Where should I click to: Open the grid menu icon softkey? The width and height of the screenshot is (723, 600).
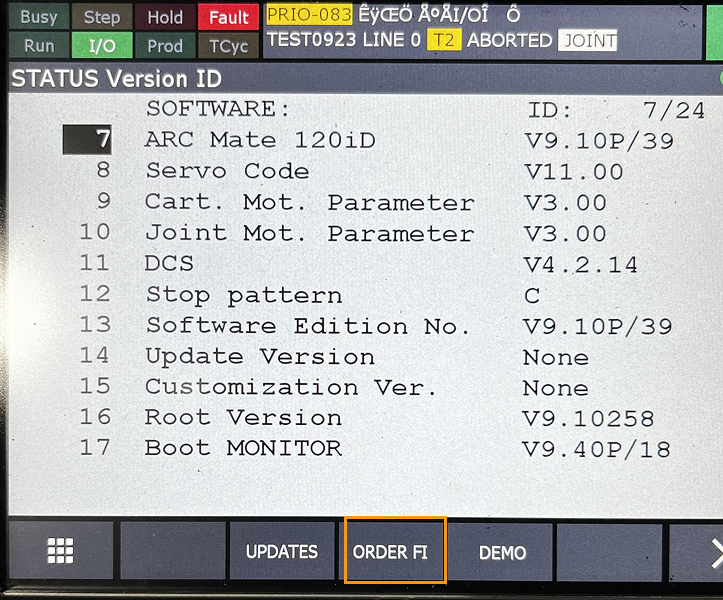coord(60,550)
